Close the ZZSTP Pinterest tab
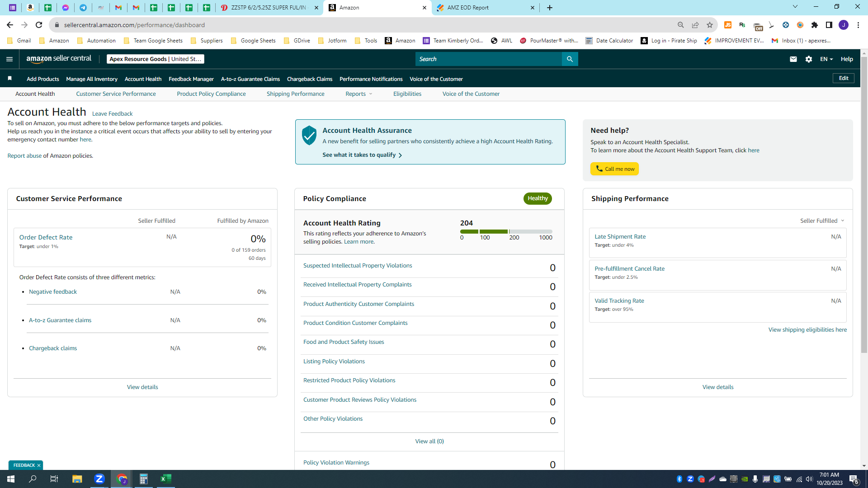868x488 pixels. 316,8
